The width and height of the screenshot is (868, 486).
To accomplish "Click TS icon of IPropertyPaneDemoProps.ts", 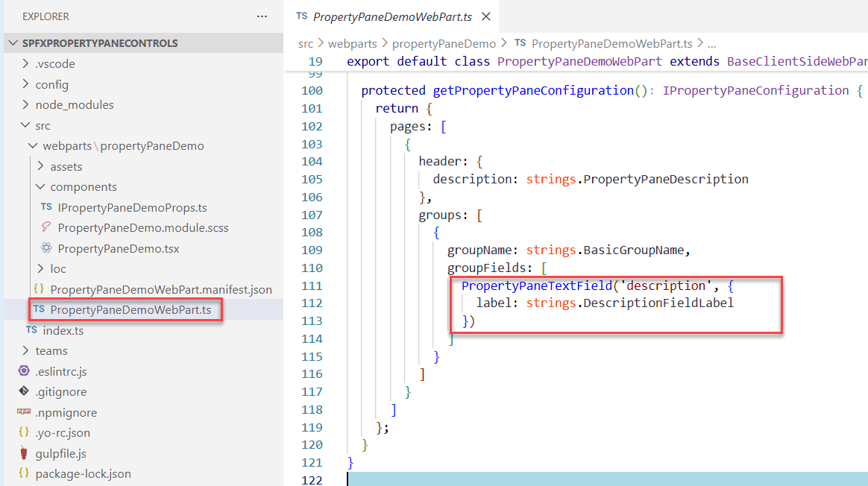I will [46, 207].
